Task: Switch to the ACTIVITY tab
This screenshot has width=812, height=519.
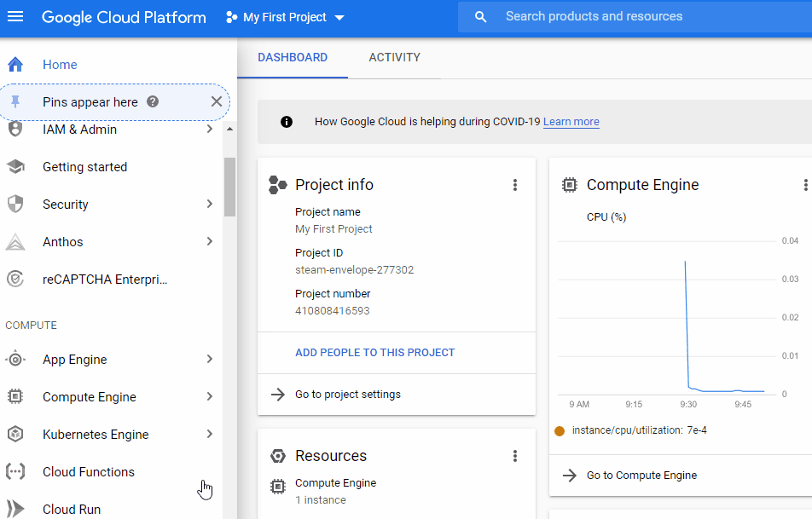Action: (395, 57)
